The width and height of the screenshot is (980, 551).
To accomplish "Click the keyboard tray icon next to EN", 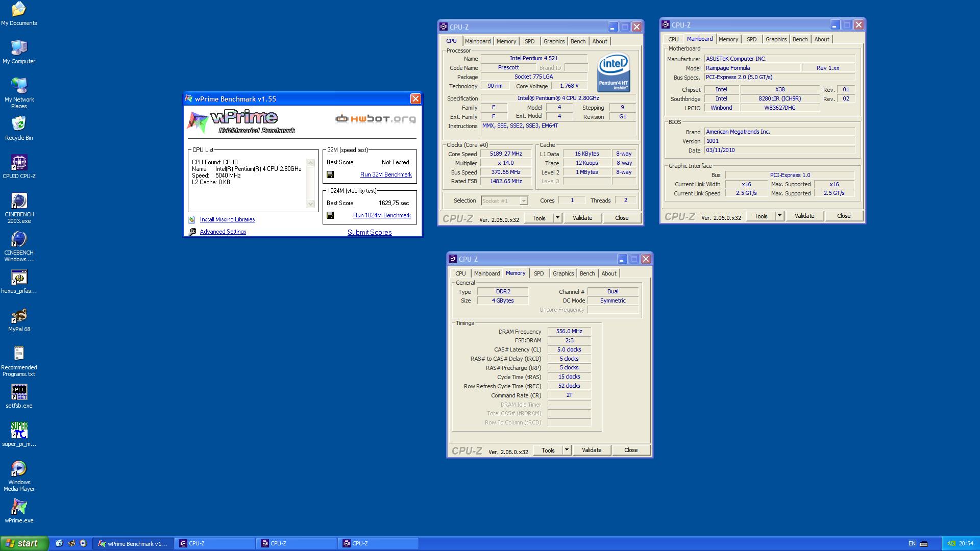I will 924,544.
